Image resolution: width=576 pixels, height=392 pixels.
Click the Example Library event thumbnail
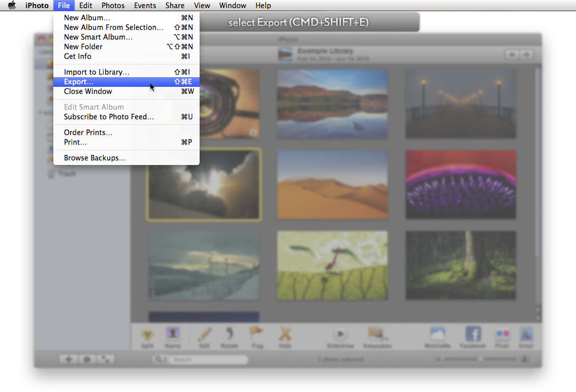point(285,54)
